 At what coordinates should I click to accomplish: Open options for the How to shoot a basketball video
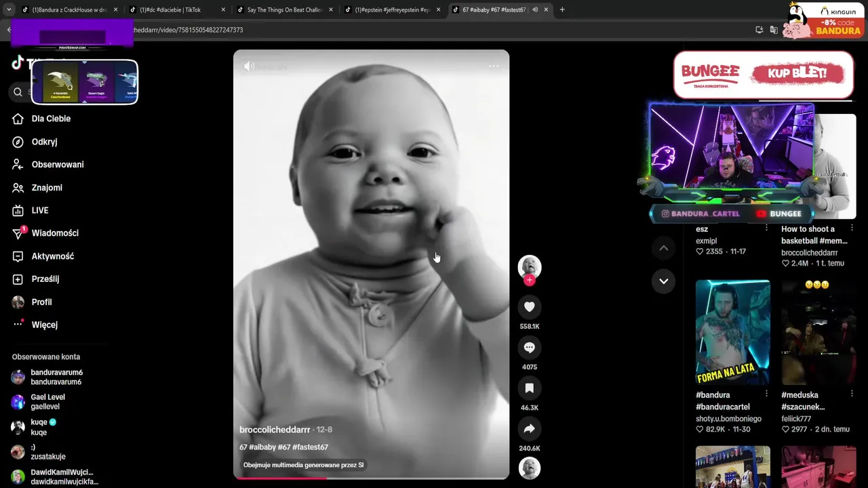click(x=852, y=229)
